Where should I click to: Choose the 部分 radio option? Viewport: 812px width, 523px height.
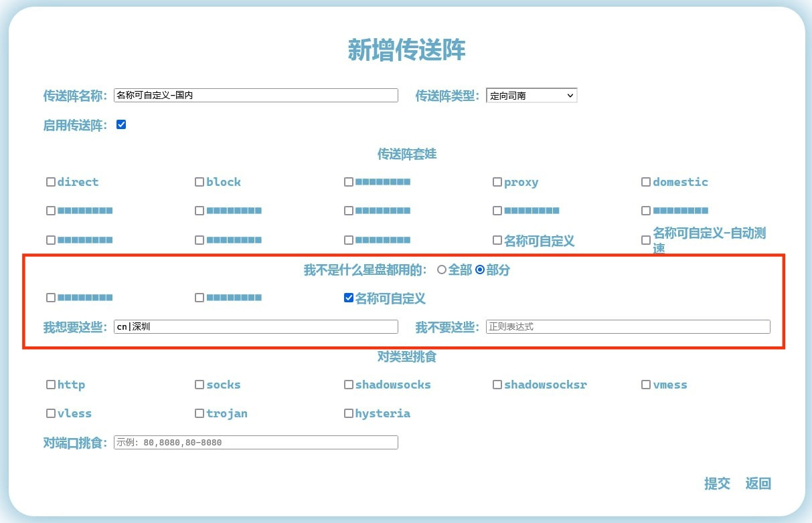click(479, 270)
